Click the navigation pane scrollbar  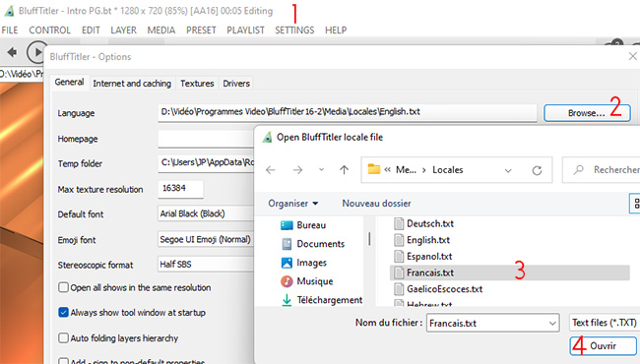tap(369, 239)
